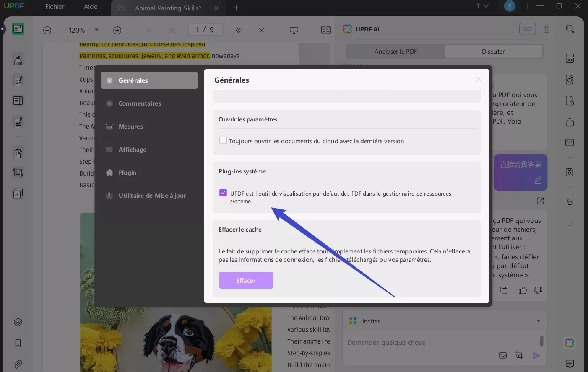
Task: Send the AI prompt arrow
Action: pos(536,355)
